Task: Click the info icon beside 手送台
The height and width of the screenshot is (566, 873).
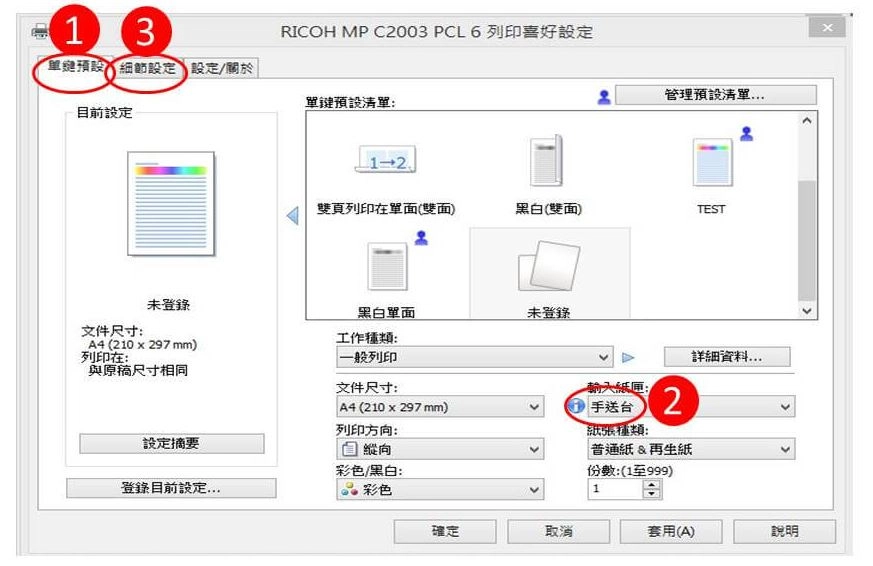Action: (x=576, y=406)
